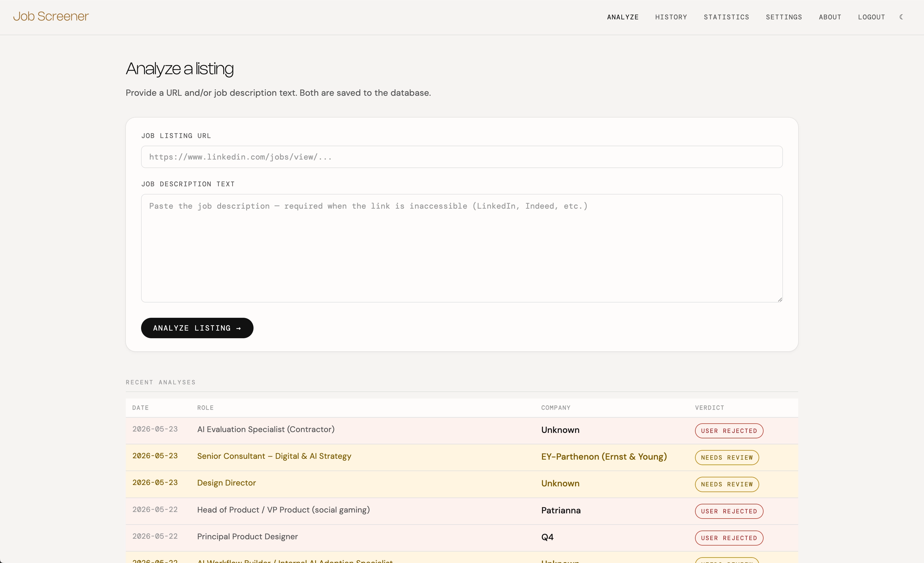Open the AI Evaluation Specialist (Contractor) row
This screenshot has height=563, width=924.
tap(462, 431)
